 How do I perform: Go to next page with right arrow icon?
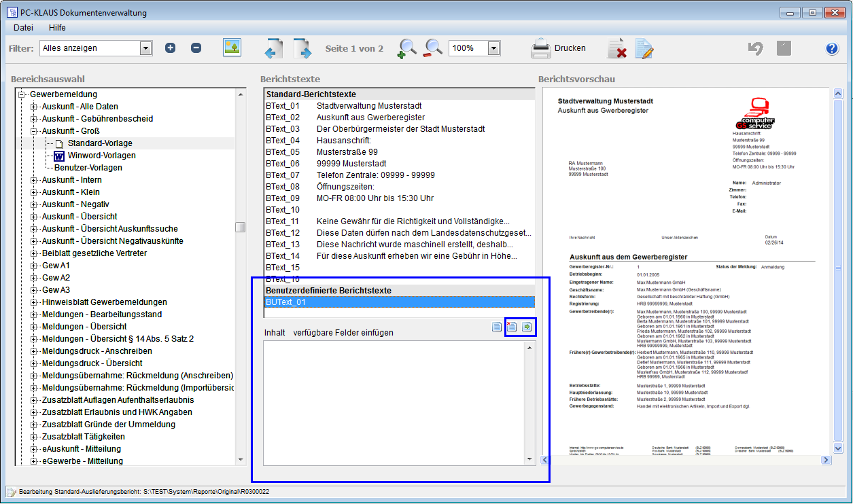coord(302,48)
